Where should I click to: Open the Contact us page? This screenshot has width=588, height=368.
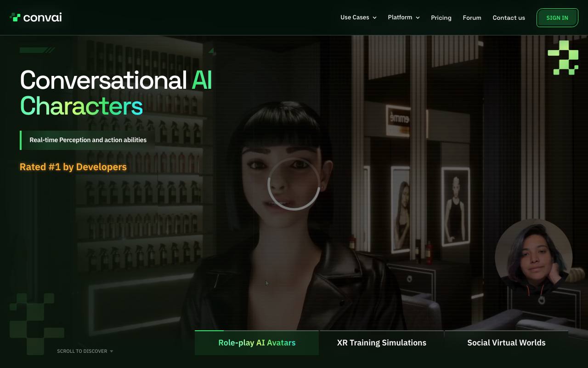[x=509, y=17]
